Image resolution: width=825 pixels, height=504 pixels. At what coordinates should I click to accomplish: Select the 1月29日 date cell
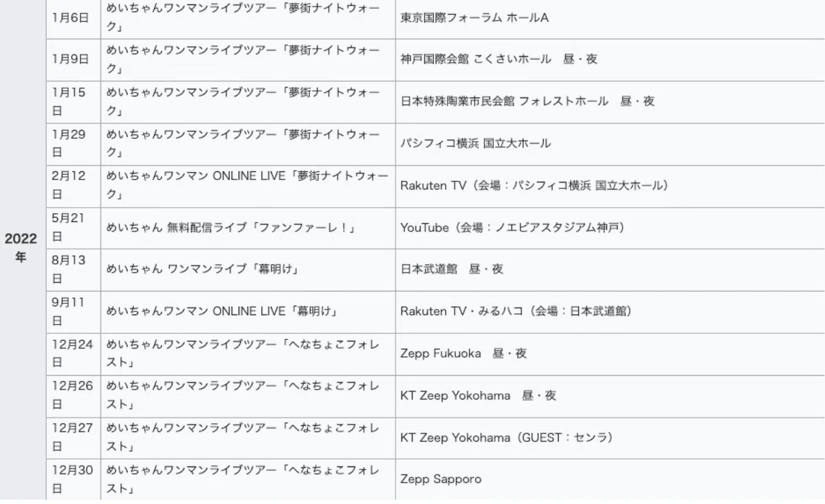74,144
